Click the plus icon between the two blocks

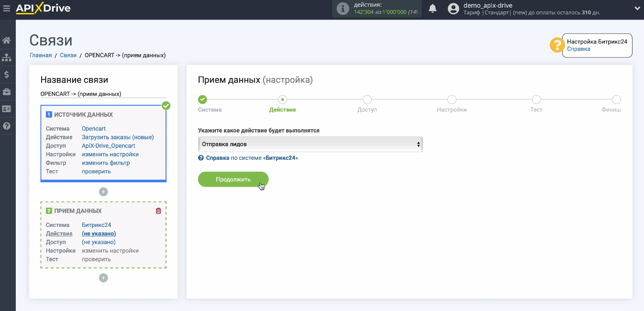tap(103, 192)
